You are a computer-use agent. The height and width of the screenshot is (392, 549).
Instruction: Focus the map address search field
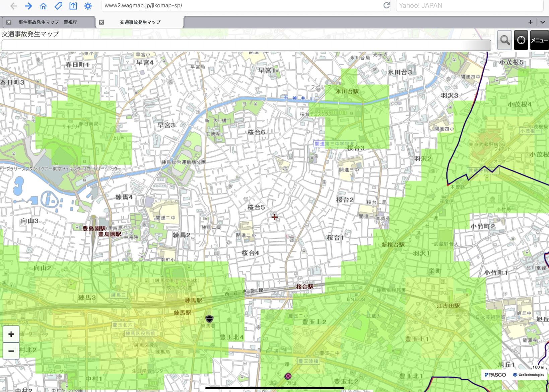246,45
